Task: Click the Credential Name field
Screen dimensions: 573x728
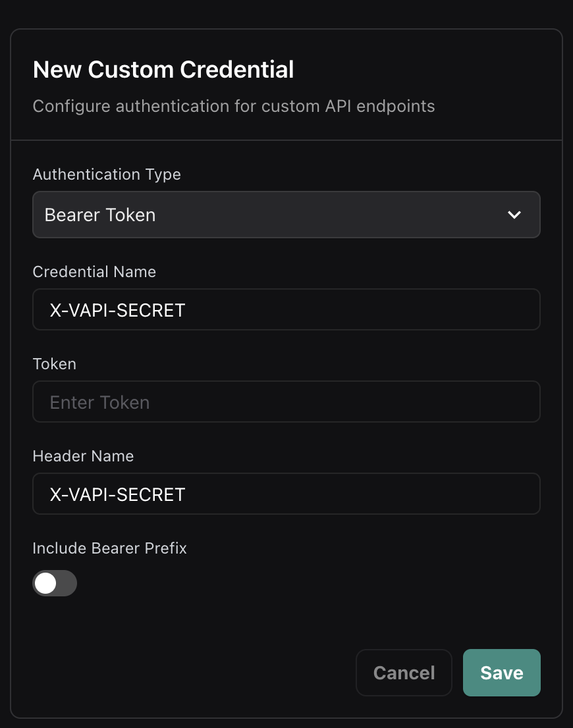Action: point(286,309)
